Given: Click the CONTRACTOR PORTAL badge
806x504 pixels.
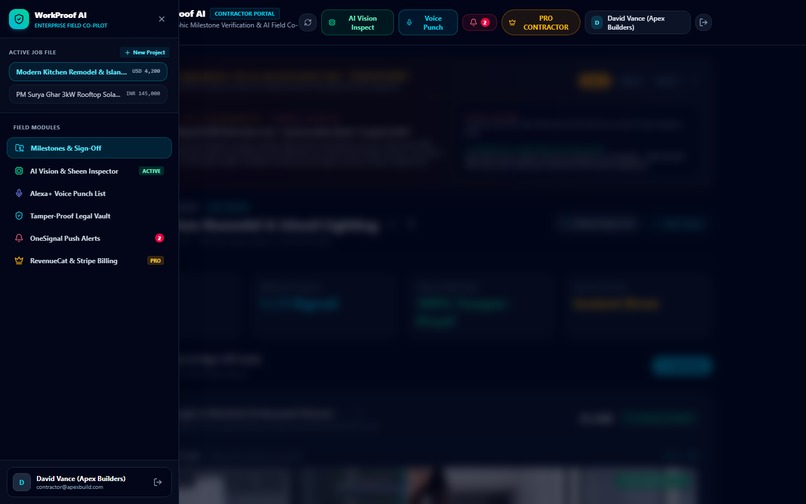Looking at the screenshot, I should [x=245, y=14].
